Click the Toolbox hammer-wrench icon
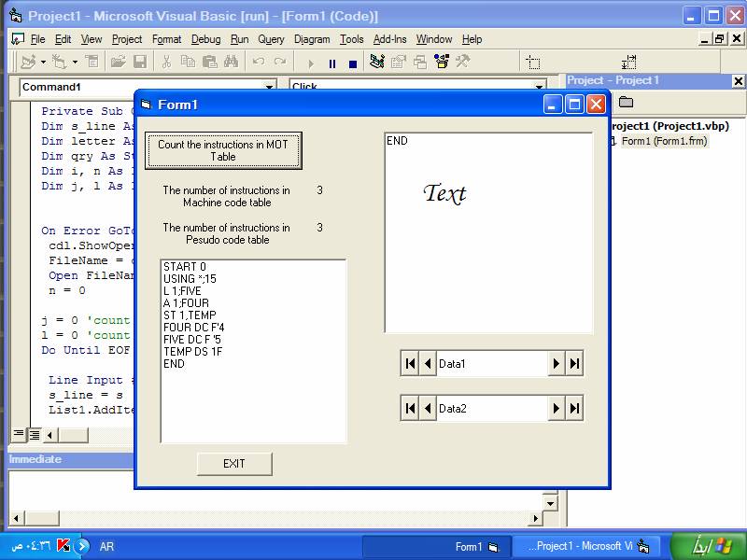The image size is (747, 560). (x=462, y=62)
